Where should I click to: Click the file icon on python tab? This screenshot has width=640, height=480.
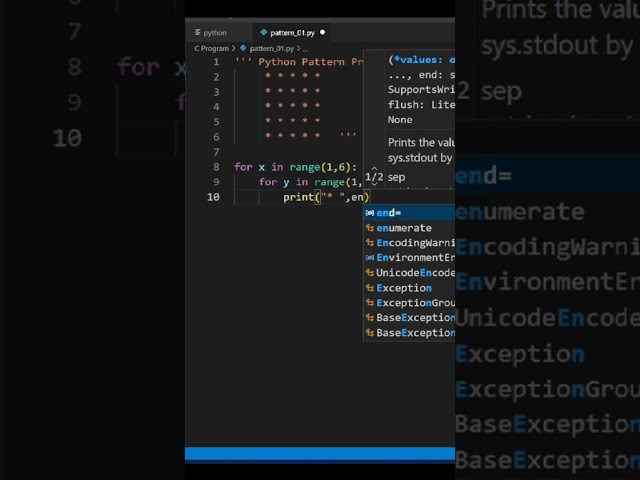(x=198, y=32)
